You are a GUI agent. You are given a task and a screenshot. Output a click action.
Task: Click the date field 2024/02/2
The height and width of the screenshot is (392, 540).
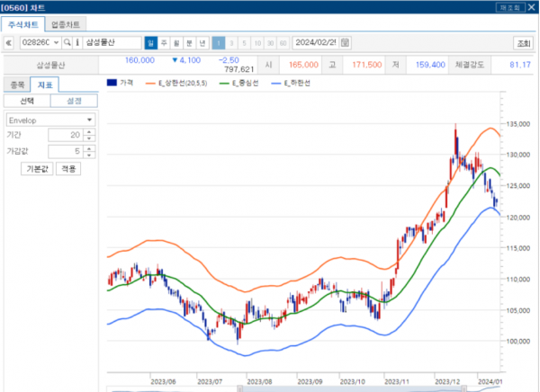click(316, 42)
